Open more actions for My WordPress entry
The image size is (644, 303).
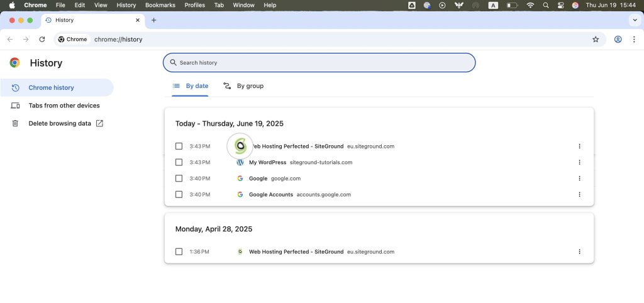click(x=579, y=162)
